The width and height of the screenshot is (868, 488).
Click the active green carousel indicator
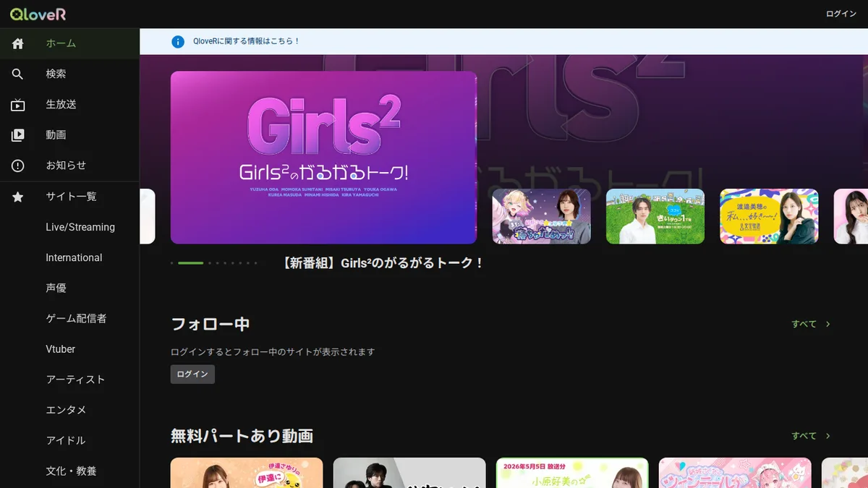click(190, 263)
